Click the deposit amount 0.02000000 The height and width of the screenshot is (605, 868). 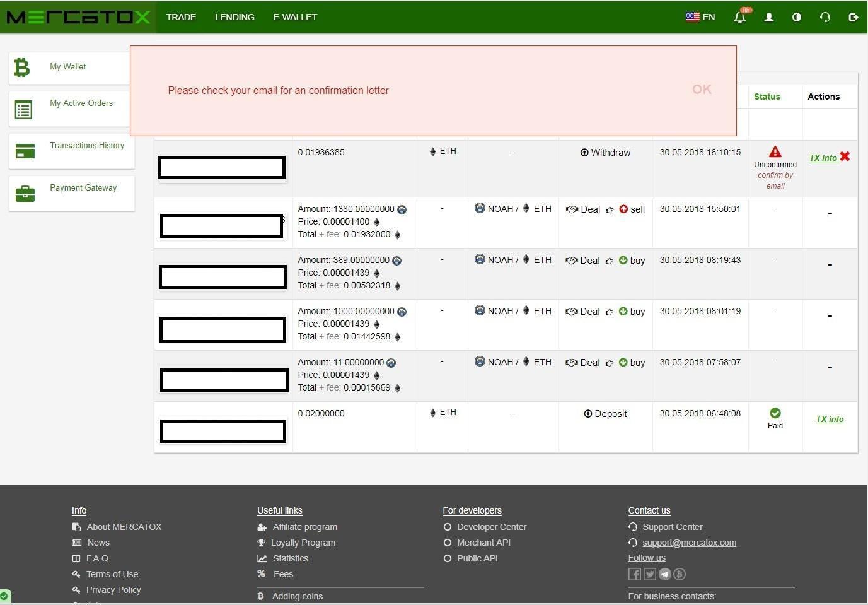(321, 413)
